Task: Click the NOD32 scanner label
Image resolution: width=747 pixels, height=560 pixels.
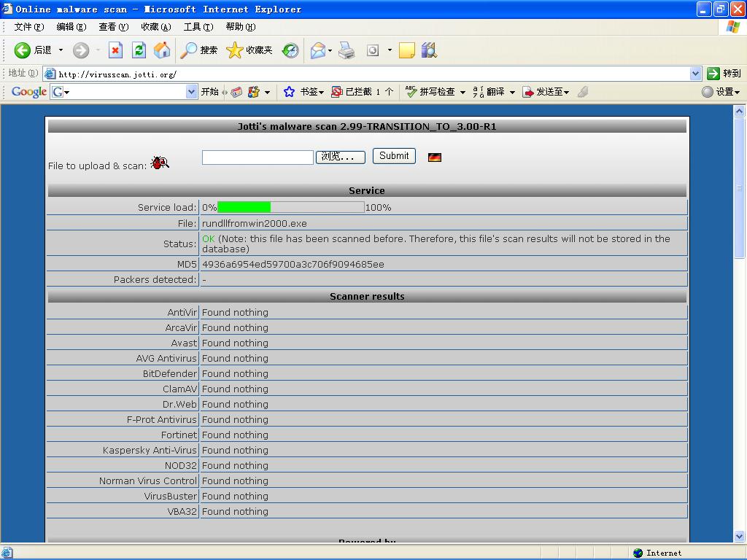Action: (181, 465)
